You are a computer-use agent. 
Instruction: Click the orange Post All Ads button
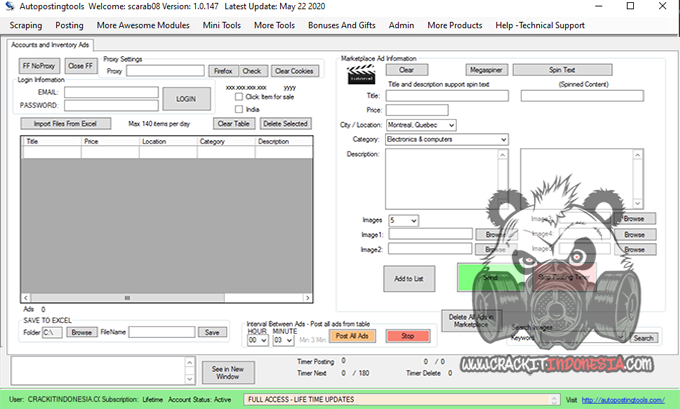coord(352,336)
